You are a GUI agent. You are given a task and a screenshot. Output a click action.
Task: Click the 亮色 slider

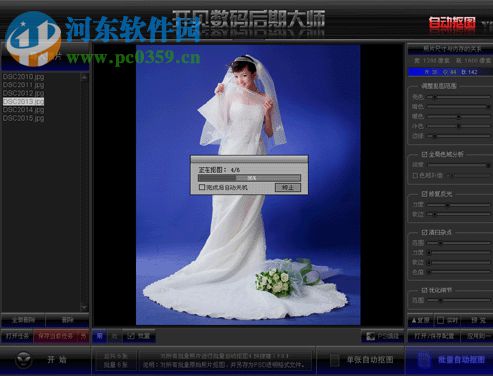pyautogui.click(x=459, y=97)
